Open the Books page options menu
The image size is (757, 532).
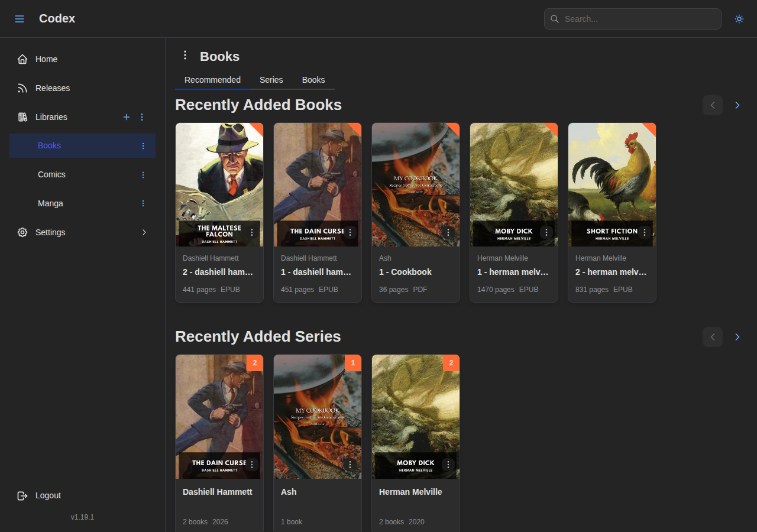[x=185, y=55]
